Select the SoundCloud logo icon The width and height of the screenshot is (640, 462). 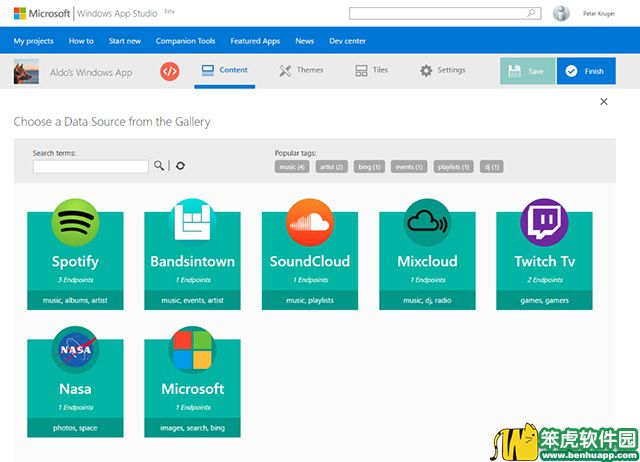[x=310, y=222]
